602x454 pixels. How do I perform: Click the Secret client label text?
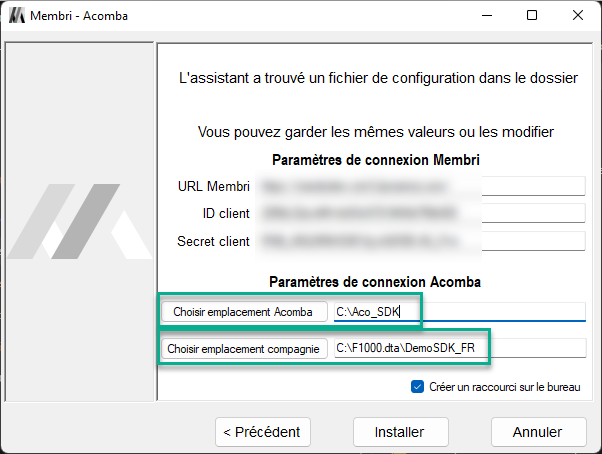[x=212, y=241]
